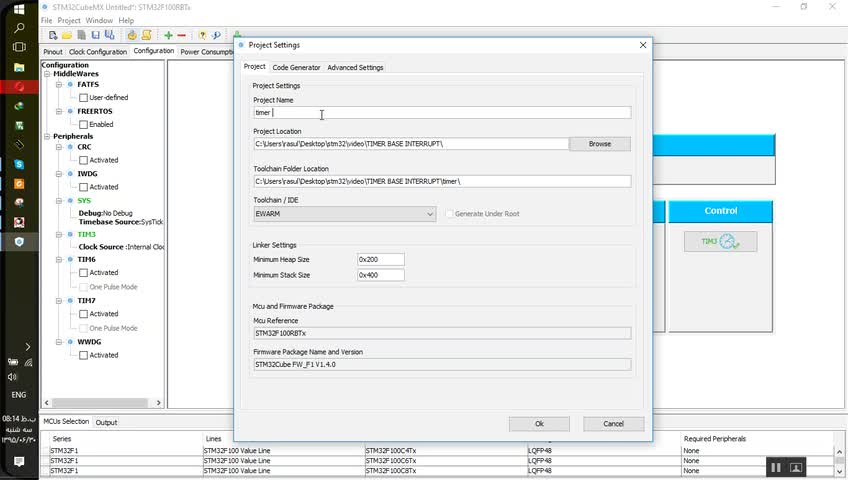Click the Minimum Stack Size field
The height and width of the screenshot is (480, 848).
[x=381, y=275]
